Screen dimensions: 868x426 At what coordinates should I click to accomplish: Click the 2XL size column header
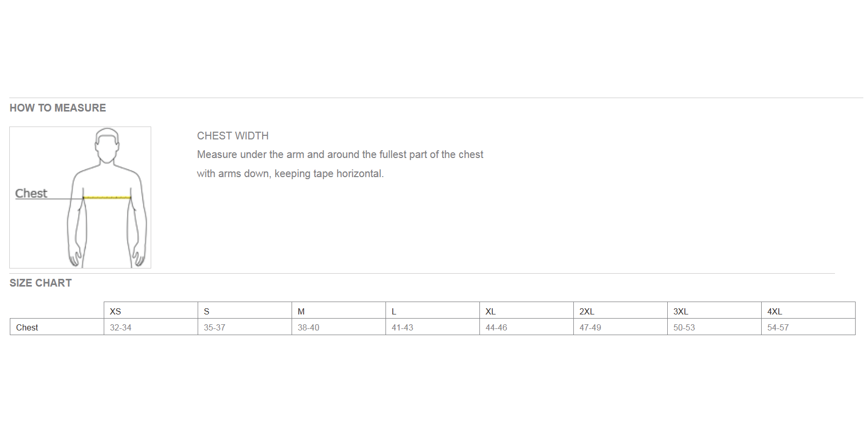pos(620,310)
